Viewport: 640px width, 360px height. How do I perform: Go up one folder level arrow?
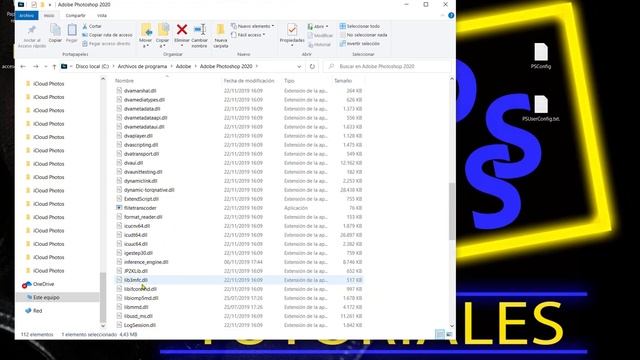tap(54, 66)
